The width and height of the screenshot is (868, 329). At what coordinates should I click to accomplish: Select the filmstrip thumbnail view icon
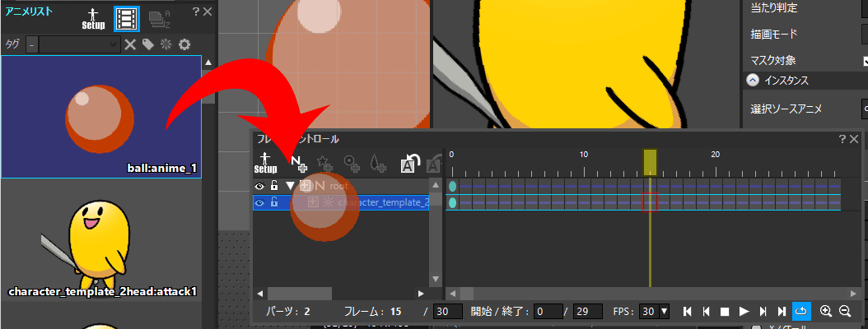point(127,18)
